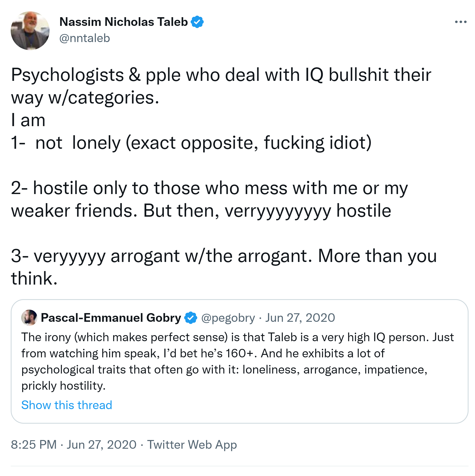Click the blue verified badge beside Taleb's name
The image size is (475, 476).
pos(197,22)
